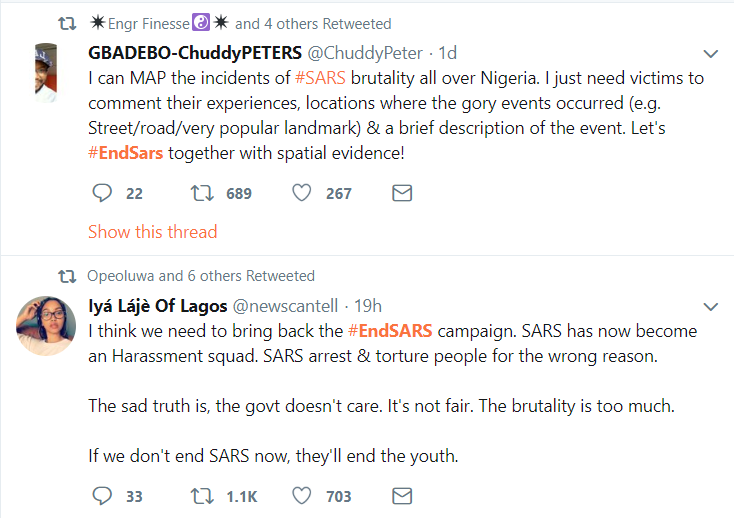Retweet the tweet about mapping SARS brutality
Viewport: 734px width, 518px height.
[200, 193]
